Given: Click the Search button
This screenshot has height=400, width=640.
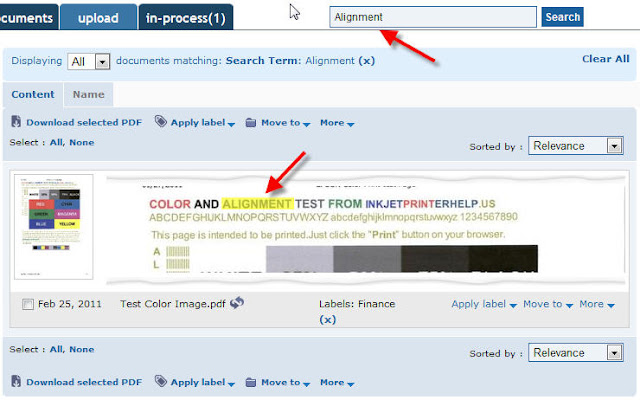Looking at the screenshot, I should click(x=562, y=17).
